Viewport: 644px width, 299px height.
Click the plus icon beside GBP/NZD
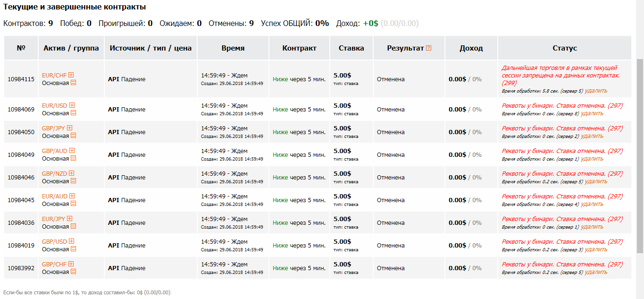coord(72,173)
